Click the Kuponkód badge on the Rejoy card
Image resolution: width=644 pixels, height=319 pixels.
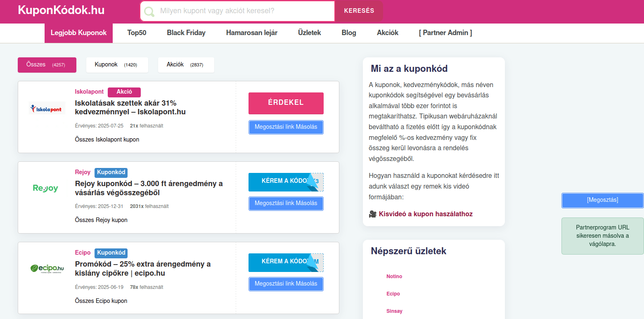[111, 172]
